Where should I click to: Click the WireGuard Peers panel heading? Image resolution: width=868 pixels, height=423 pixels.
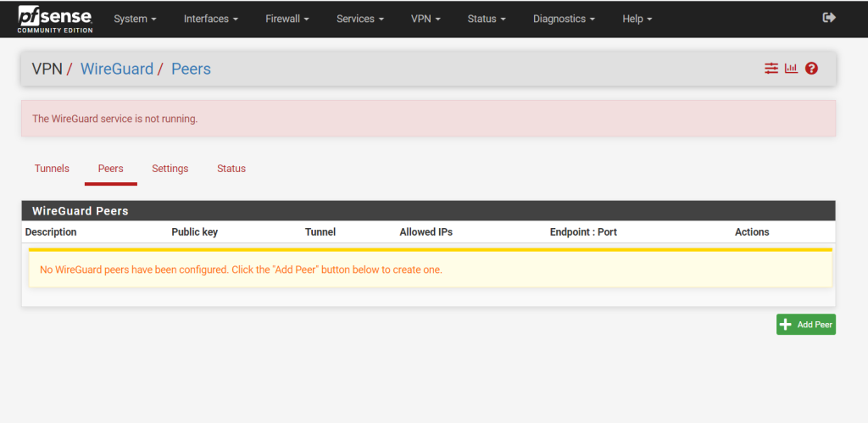pos(428,211)
